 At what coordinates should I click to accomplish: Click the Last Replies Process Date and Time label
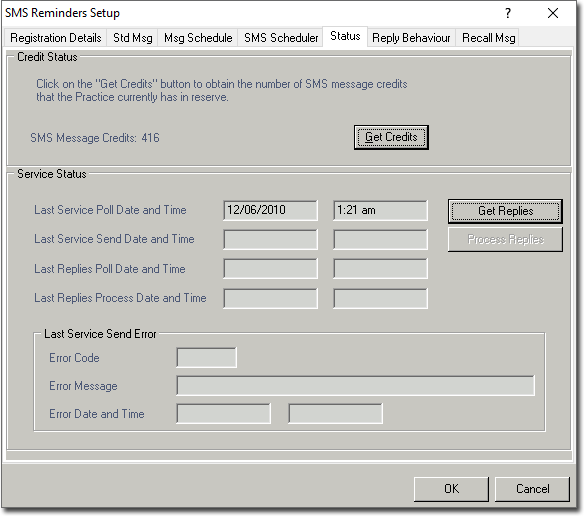tap(120, 298)
